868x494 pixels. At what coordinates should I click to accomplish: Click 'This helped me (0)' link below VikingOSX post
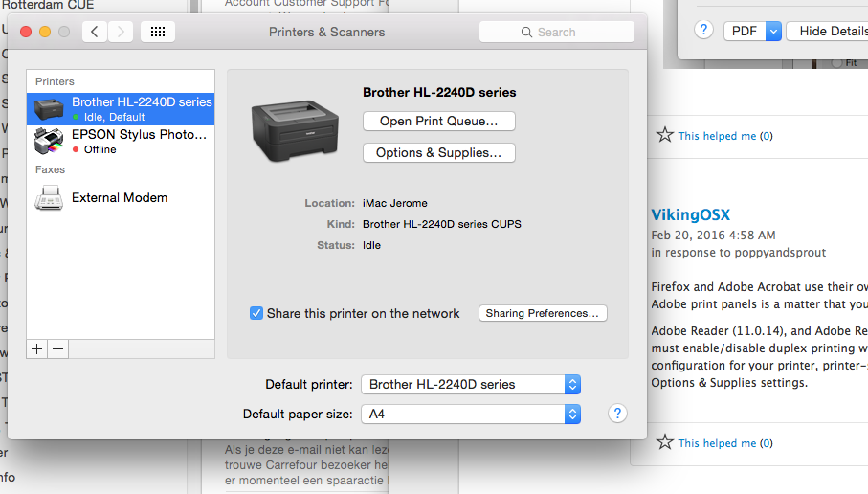[x=725, y=443]
